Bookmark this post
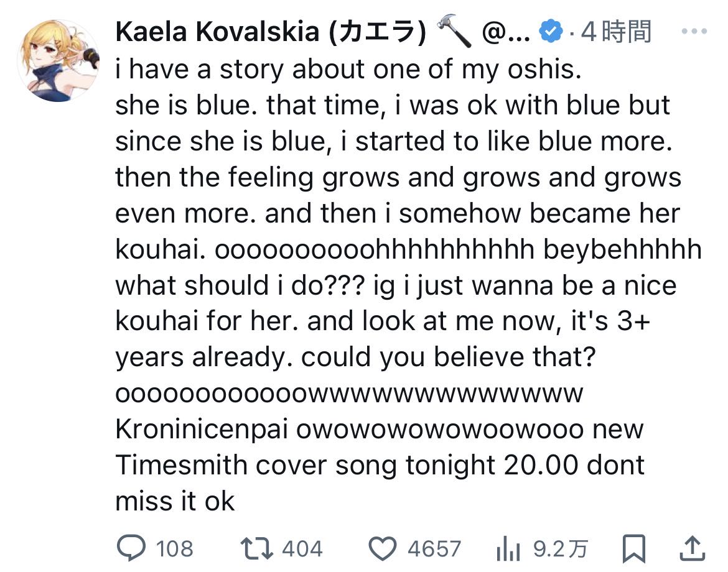Image resolution: width=728 pixels, height=572 pixels. point(633,549)
